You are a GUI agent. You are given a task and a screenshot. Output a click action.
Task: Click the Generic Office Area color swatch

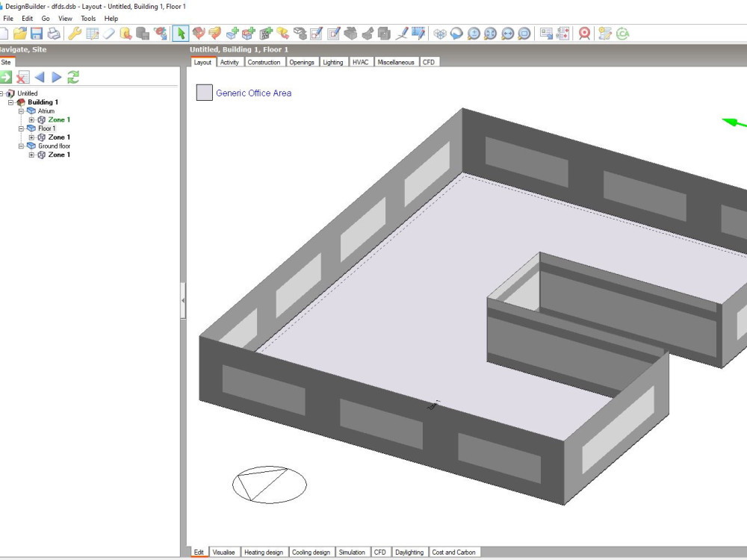205,93
